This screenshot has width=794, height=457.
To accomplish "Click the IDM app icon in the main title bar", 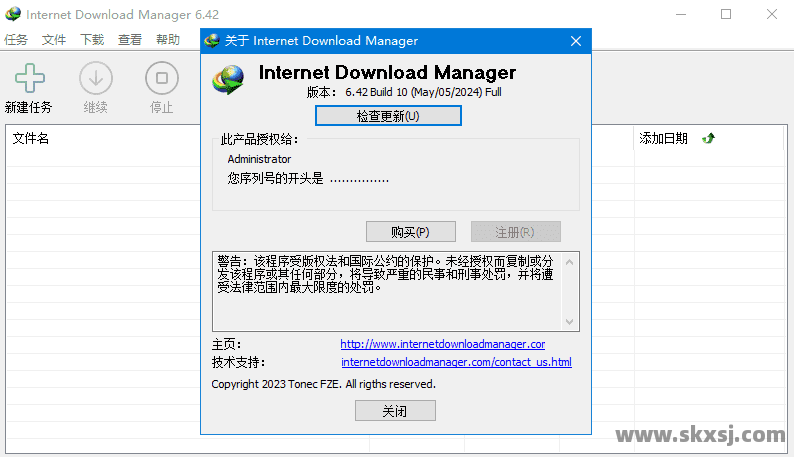I will pyautogui.click(x=13, y=14).
